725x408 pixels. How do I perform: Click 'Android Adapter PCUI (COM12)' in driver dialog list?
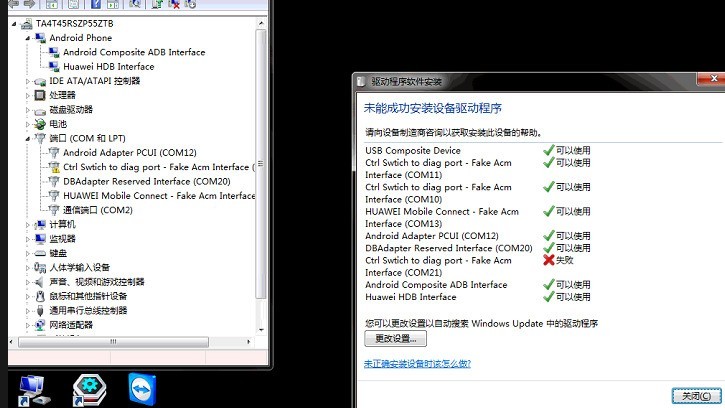432,236
